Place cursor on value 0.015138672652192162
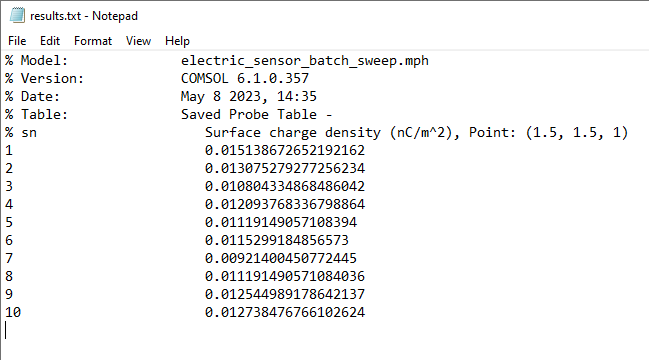 tap(285, 150)
